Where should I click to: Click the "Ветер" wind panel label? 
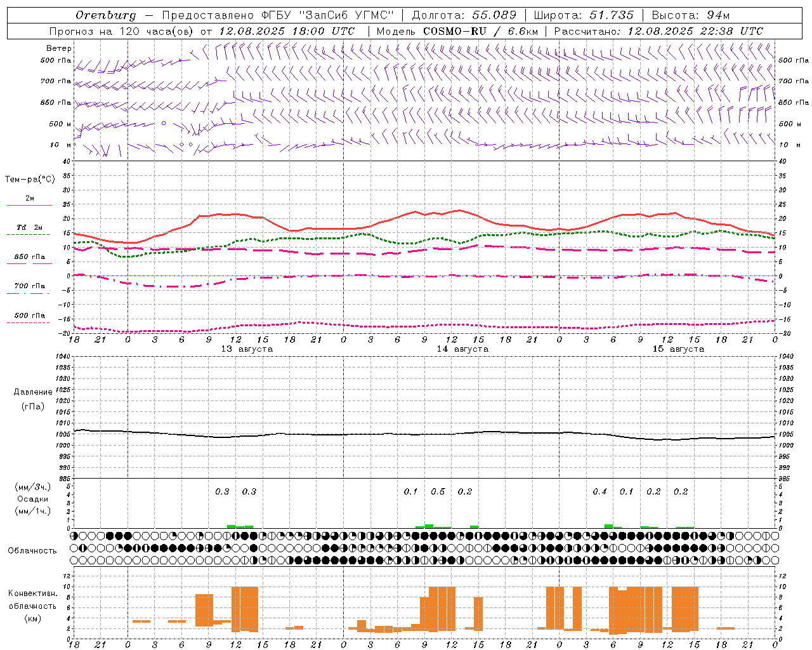(x=59, y=48)
